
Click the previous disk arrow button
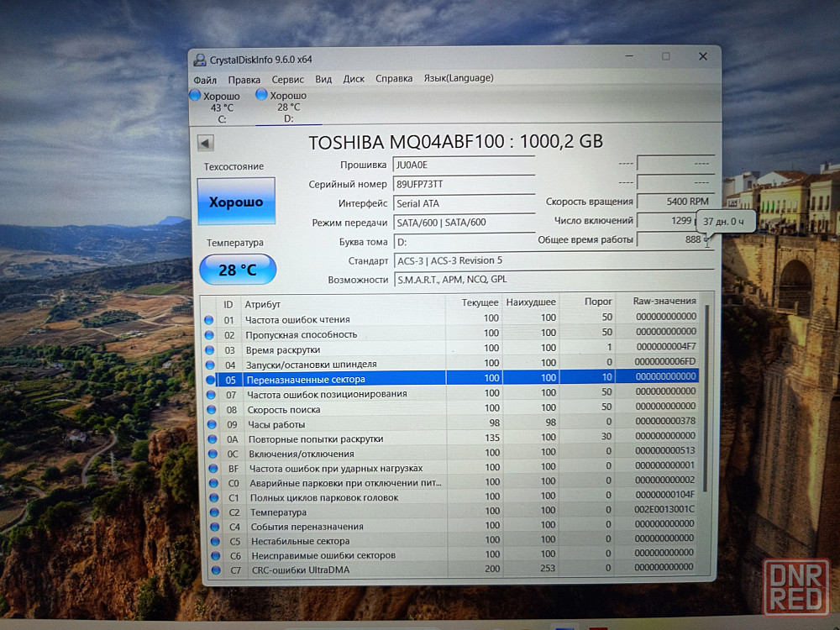pyautogui.click(x=206, y=143)
